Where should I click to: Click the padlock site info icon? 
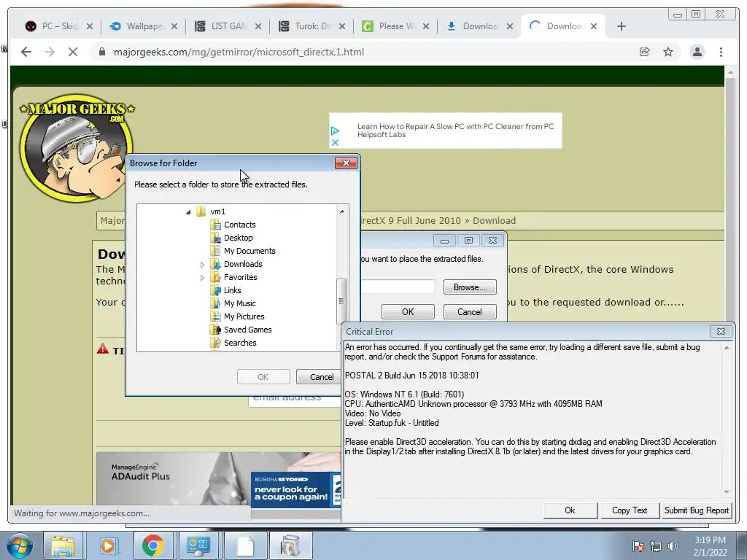pos(101,52)
